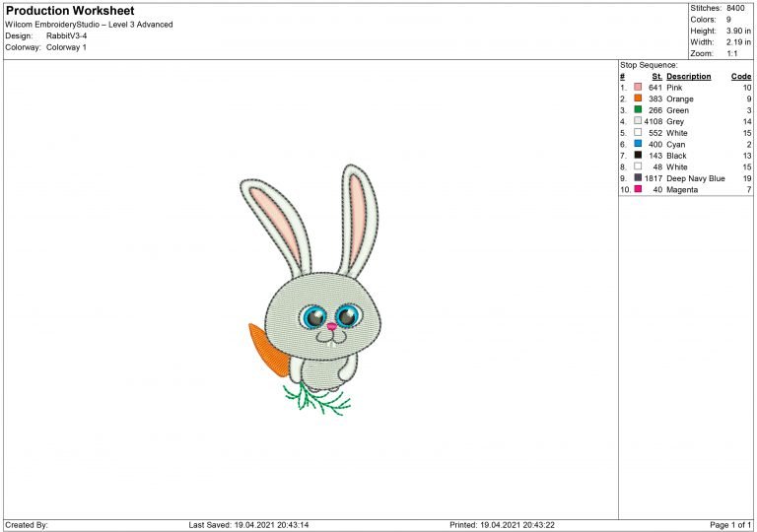Click the 'Description' column header
757x532 pixels.
[688, 76]
